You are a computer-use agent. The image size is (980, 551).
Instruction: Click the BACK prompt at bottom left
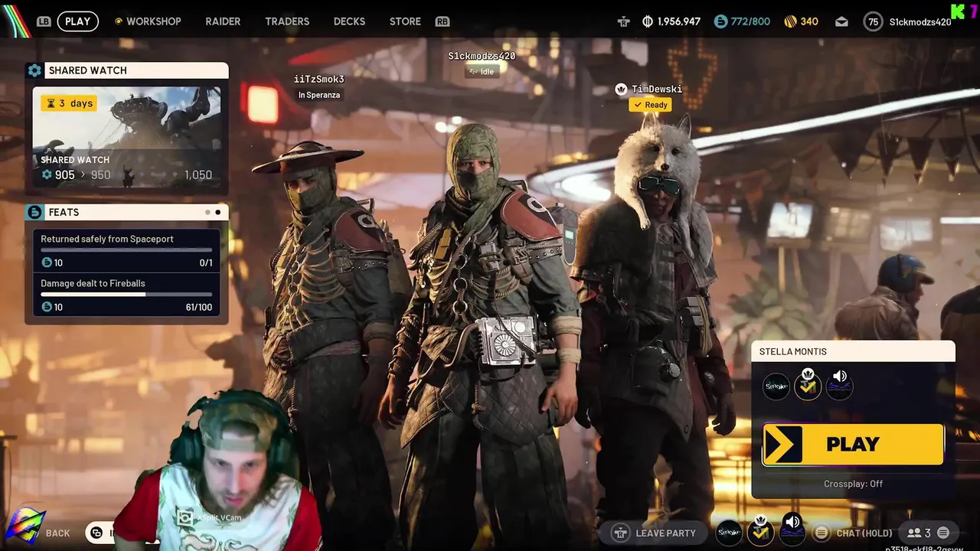pos(57,533)
